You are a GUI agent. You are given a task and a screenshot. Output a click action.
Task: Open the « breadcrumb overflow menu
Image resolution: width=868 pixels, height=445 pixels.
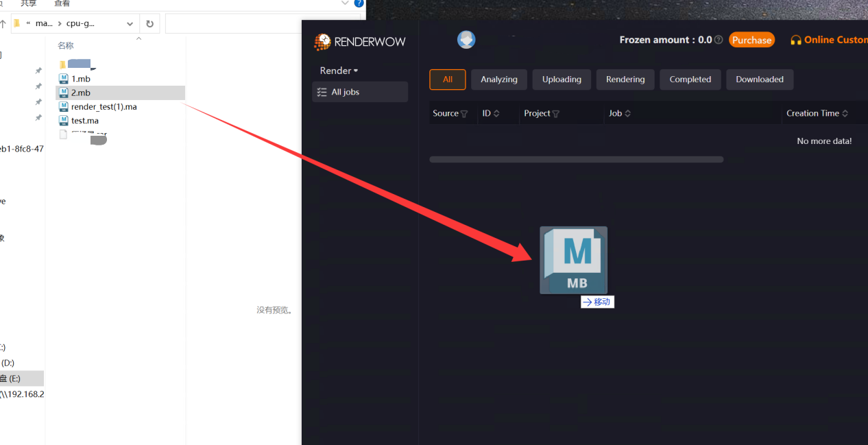pos(28,23)
